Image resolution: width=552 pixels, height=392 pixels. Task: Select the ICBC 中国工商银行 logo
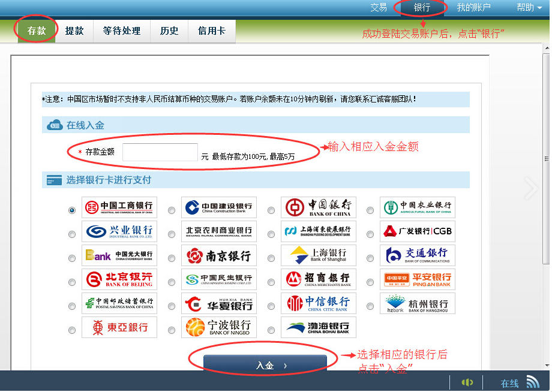(x=119, y=208)
